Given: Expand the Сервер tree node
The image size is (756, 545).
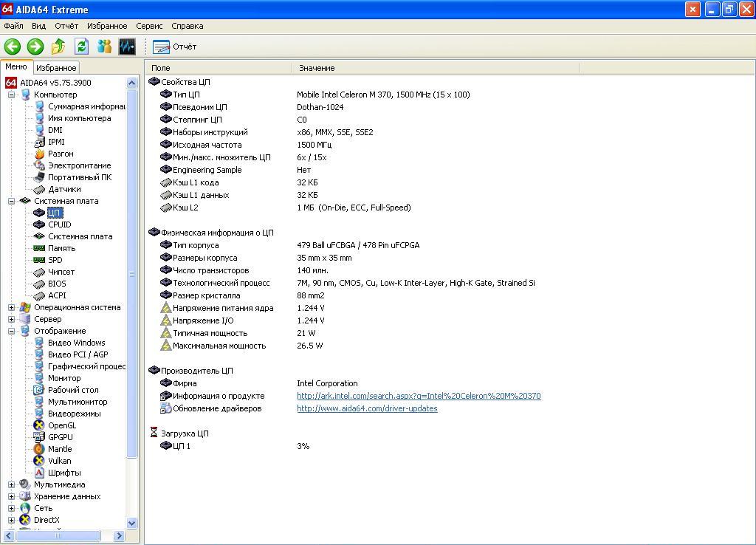Looking at the screenshot, I should coord(11,319).
